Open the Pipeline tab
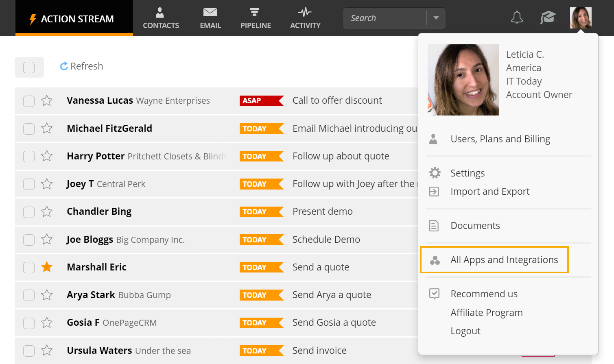The width and height of the screenshot is (614, 364). click(256, 18)
